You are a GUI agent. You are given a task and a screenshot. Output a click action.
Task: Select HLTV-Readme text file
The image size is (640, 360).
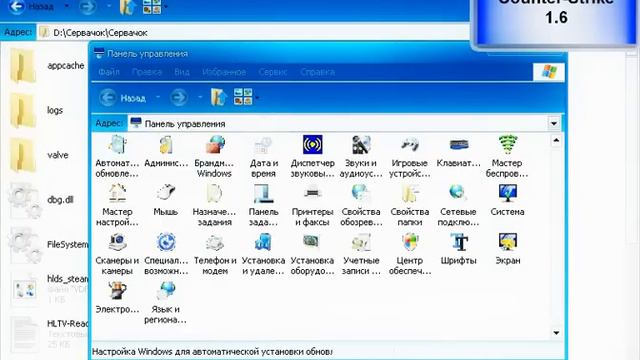click(48, 334)
